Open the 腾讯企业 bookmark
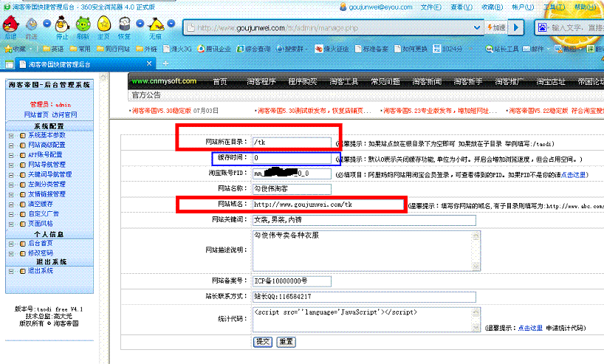 coord(214,49)
